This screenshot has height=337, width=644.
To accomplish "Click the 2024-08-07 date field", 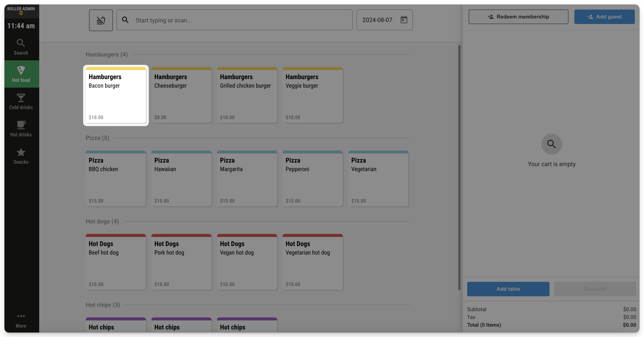I will pyautogui.click(x=385, y=20).
